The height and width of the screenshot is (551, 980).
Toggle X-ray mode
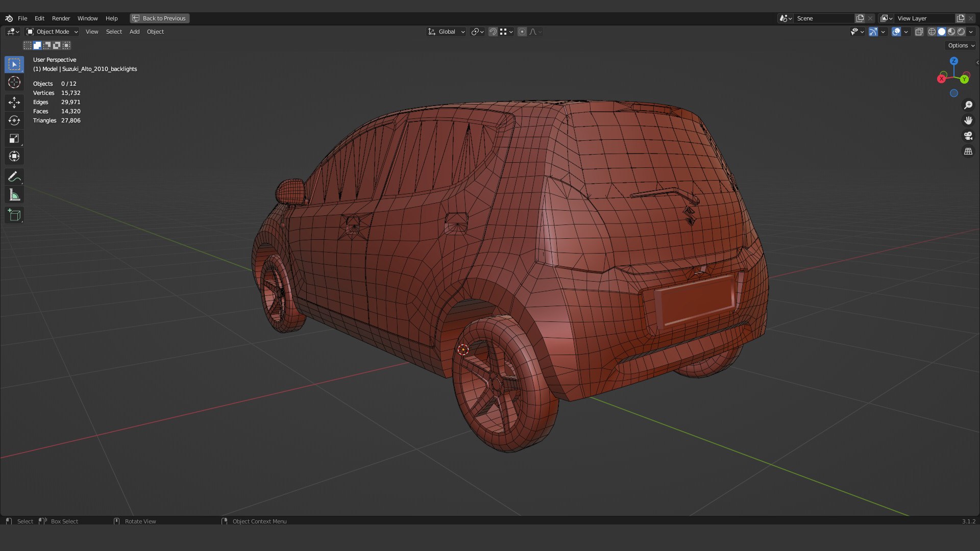click(919, 32)
